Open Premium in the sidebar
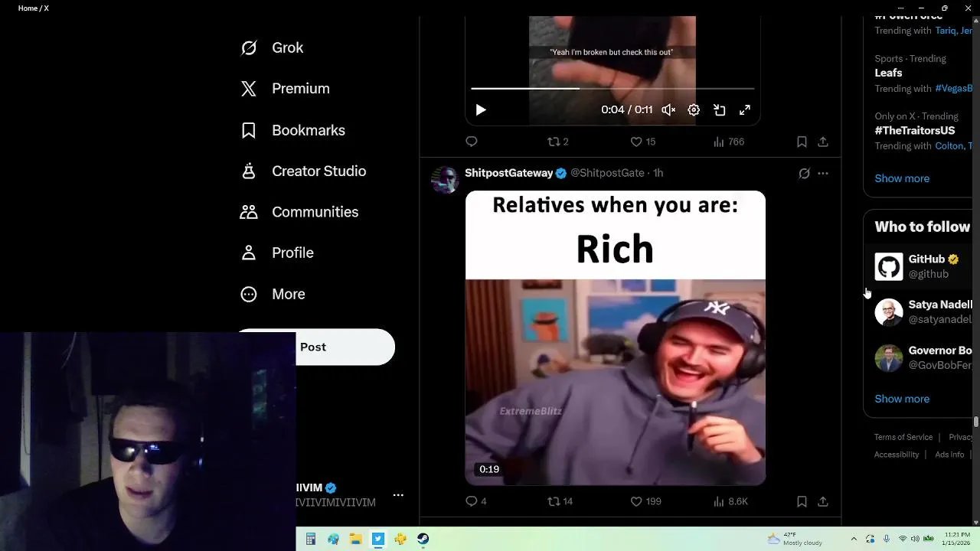 click(286, 89)
